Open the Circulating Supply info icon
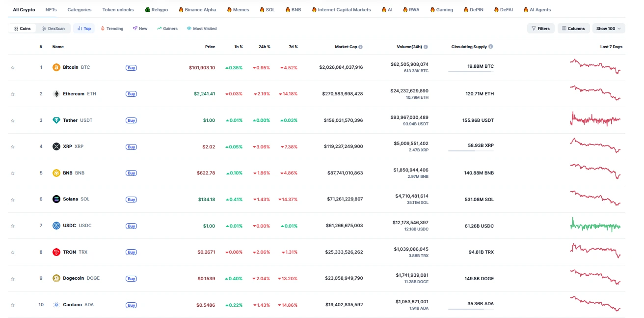Viewport: 644px width, 318px height. tap(491, 46)
